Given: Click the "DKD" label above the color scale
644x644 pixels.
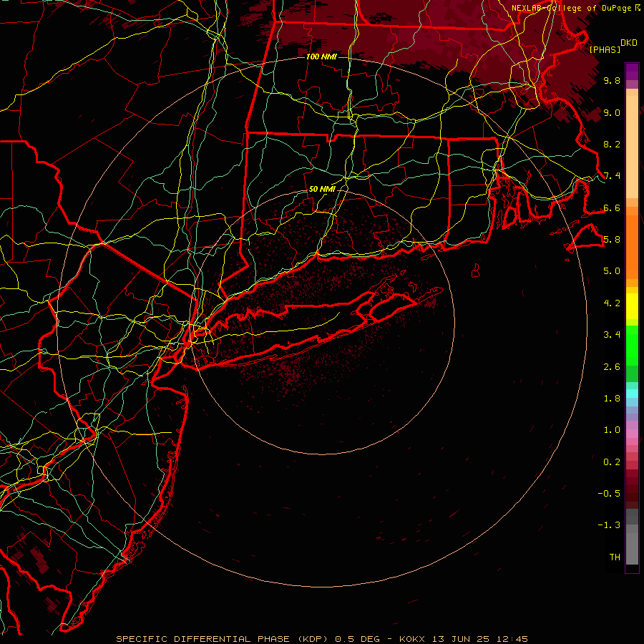Looking at the screenshot, I should pyautogui.click(x=629, y=43).
